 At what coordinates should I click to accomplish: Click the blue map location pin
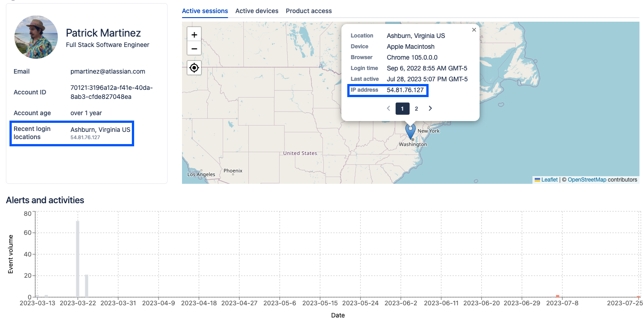[411, 131]
